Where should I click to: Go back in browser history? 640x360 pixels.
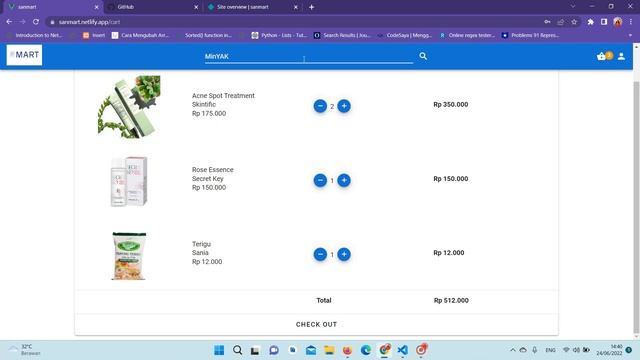pyautogui.click(x=9, y=22)
